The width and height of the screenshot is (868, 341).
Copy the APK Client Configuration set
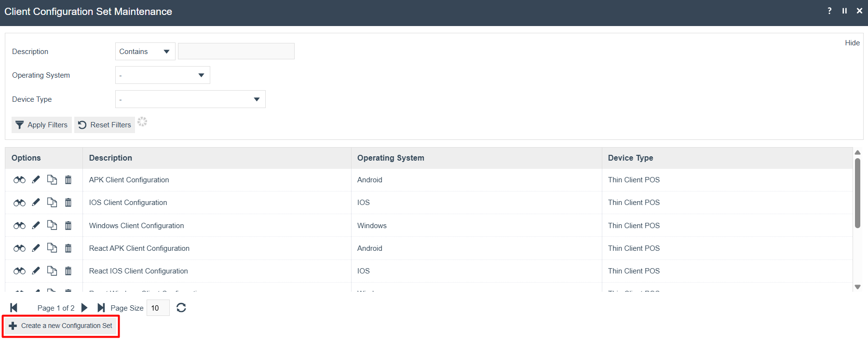[x=52, y=180]
